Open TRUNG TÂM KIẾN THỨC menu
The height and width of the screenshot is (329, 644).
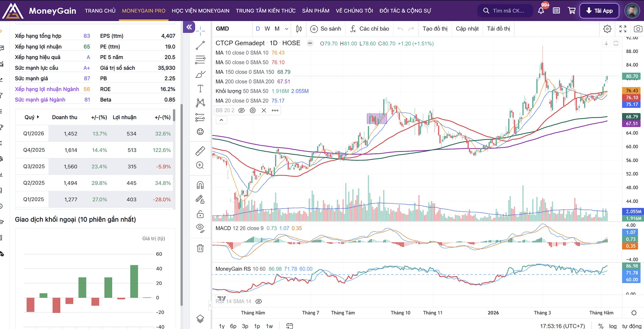pos(266,11)
